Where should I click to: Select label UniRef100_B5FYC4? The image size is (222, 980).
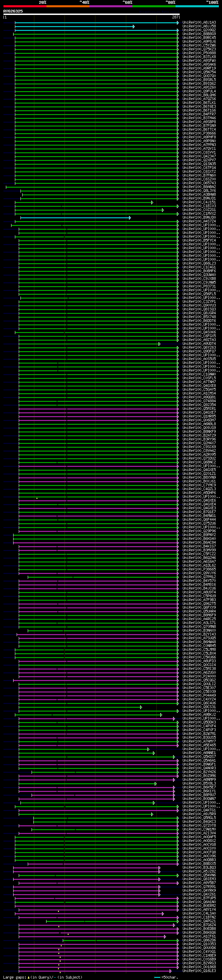pos(199,241)
